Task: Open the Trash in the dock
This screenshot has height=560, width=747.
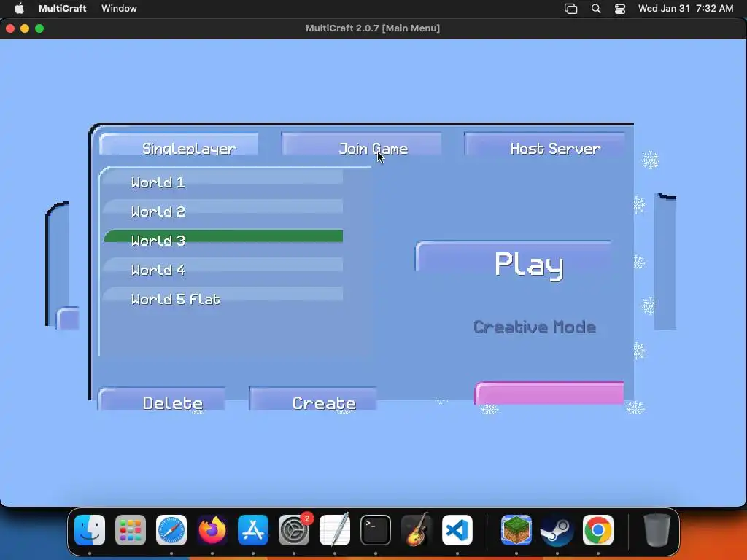Action: click(657, 530)
